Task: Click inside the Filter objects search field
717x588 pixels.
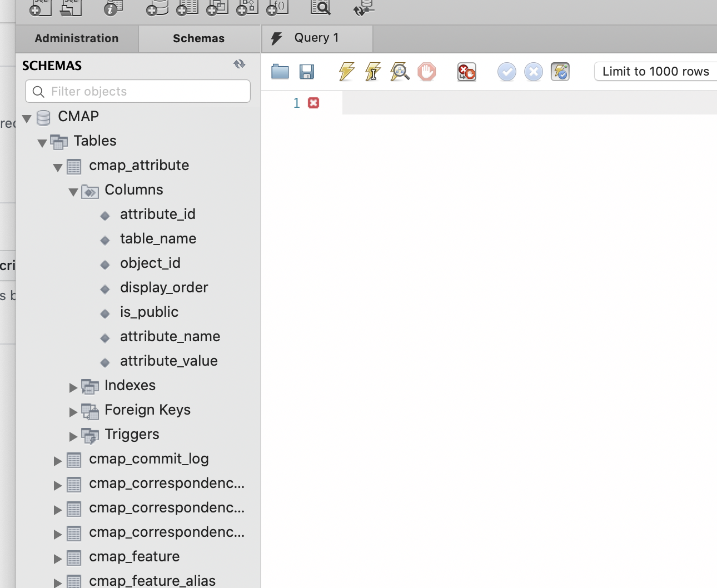Action: [x=137, y=91]
